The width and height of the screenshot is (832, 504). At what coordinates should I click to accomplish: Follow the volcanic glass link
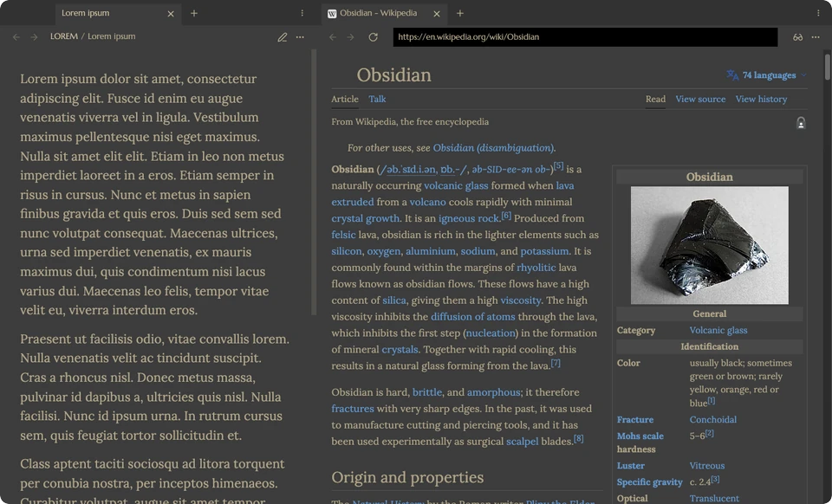[x=456, y=185]
